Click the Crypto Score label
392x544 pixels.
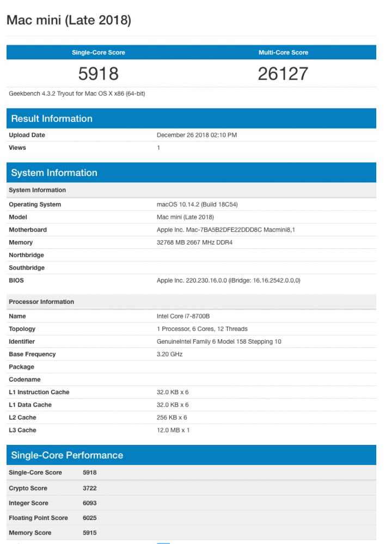coord(28,488)
